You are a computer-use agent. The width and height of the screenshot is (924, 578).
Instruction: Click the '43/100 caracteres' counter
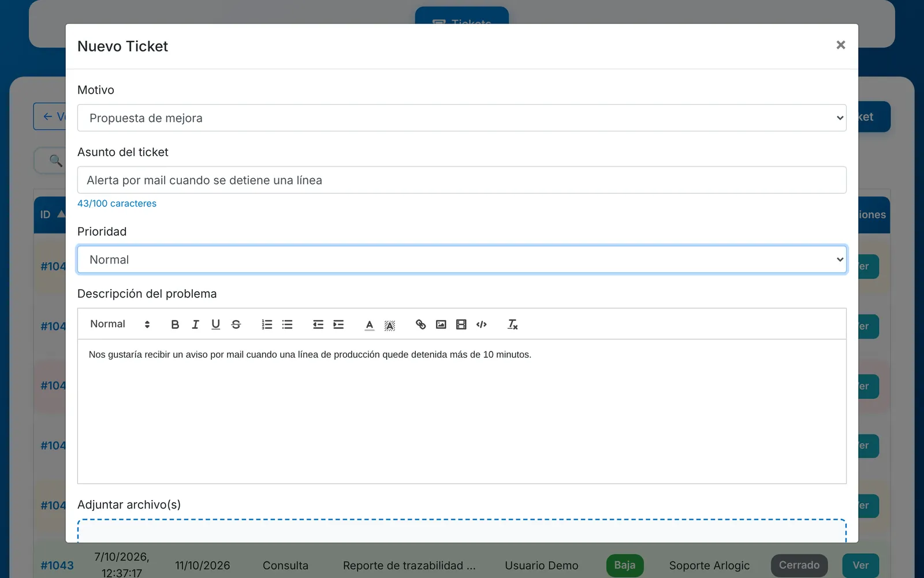pos(117,203)
